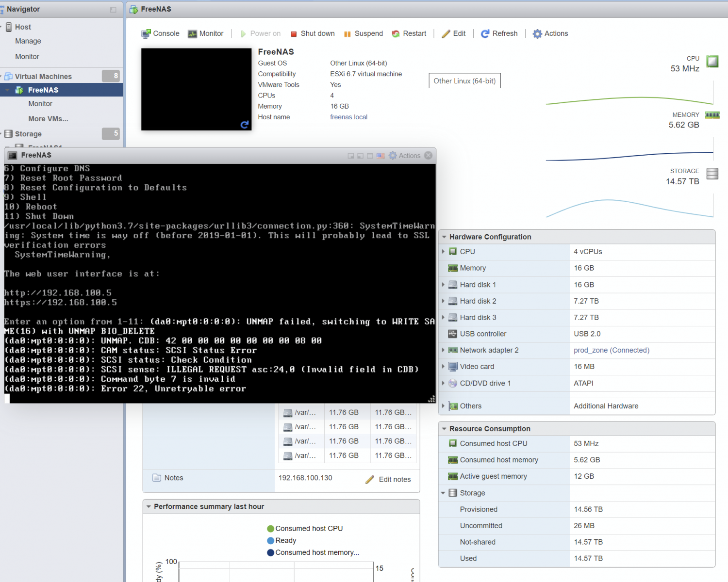Click the Notes section icon
Image resolution: width=728 pixels, height=582 pixels.
tap(157, 478)
